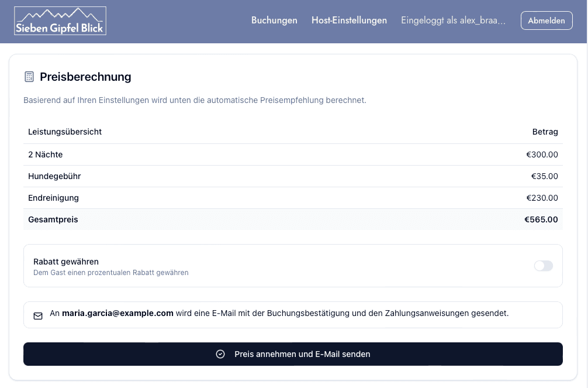Click the maria.garcia@example.com email address
This screenshot has height=388, width=588.
tap(117, 313)
